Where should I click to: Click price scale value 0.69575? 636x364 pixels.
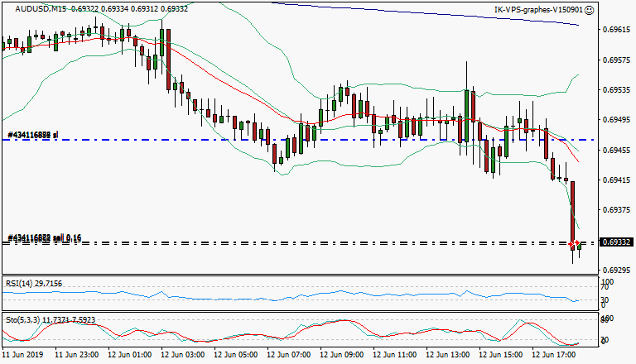pyautogui.click(x=616, y=60)
